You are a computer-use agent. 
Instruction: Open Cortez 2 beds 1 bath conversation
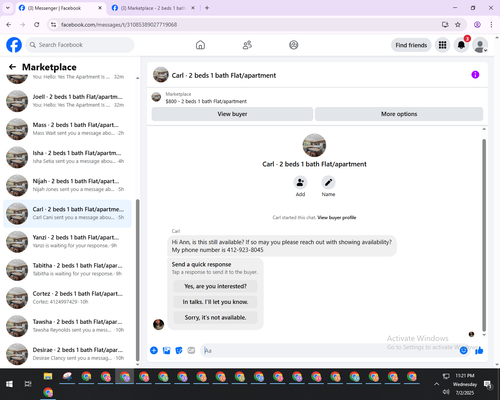pyautogui.click(x=68, y=298)
